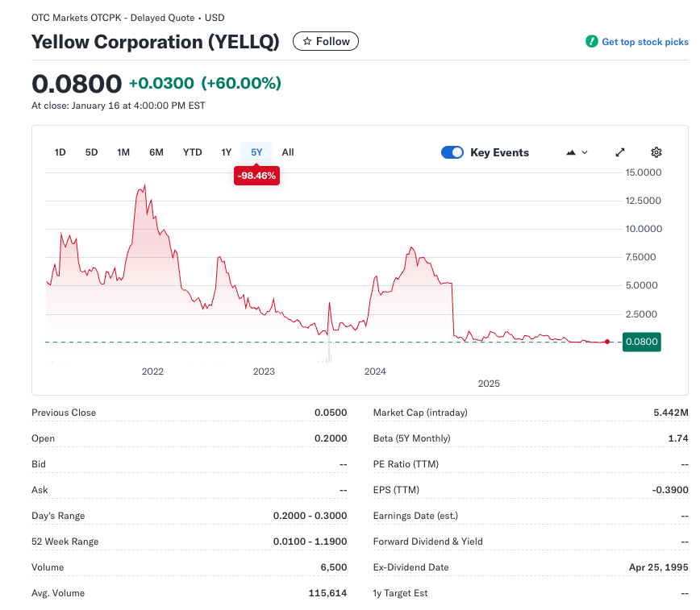Follow Yellow Corporation stock
The height and width of the screenshot is (610, 700).
tap(326, 41)
